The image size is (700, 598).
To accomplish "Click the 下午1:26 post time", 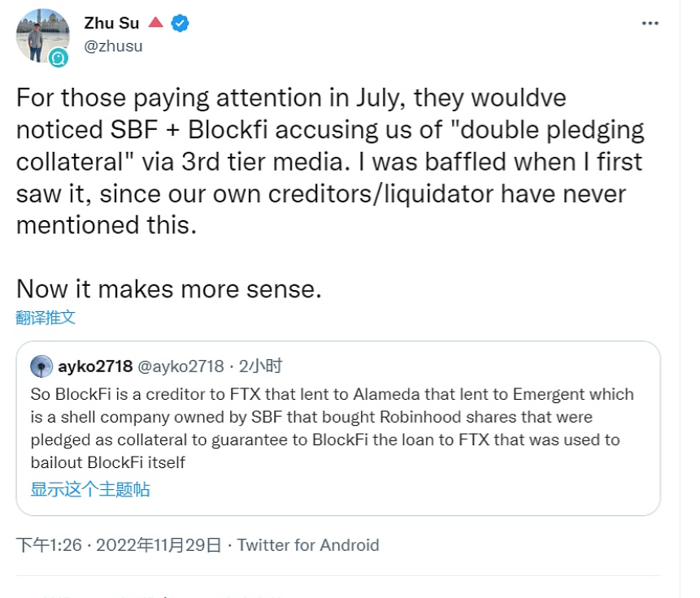I will (49, 544).
